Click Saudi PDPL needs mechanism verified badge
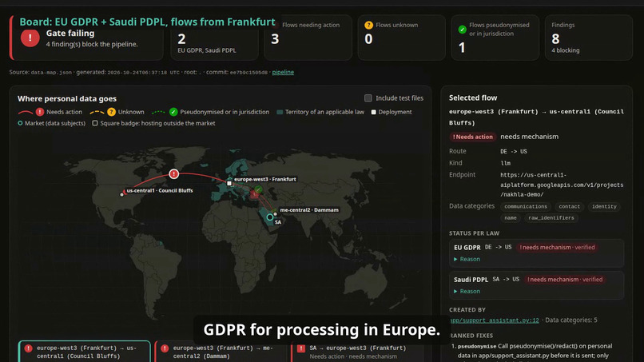 pos(565,280)
